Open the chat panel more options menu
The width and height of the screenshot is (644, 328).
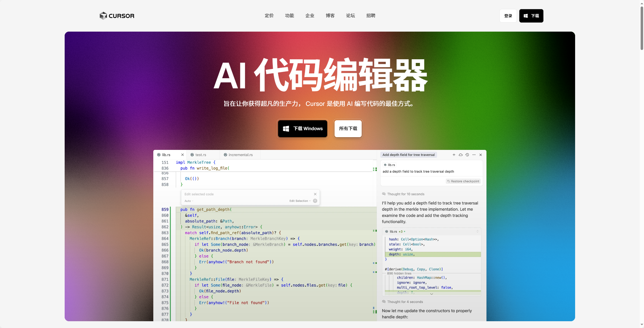pyautogui.click(x=474, y=155)
